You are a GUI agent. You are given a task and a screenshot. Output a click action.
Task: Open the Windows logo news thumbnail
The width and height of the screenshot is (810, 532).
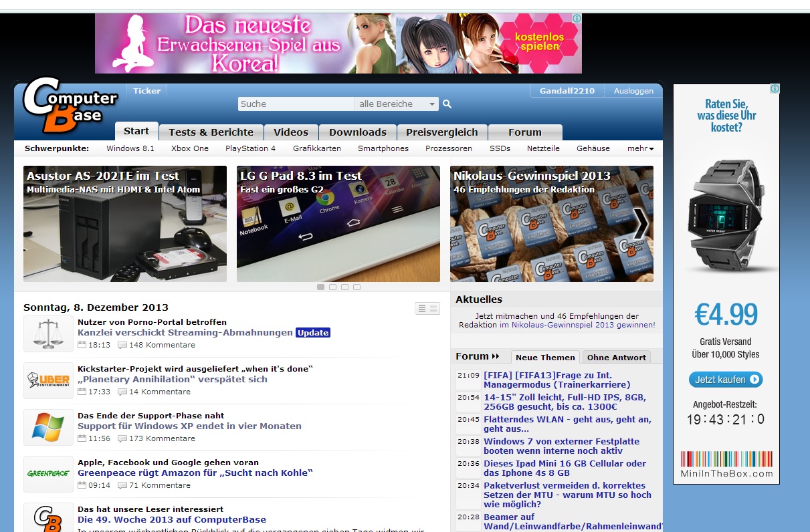tap(48, 427)
